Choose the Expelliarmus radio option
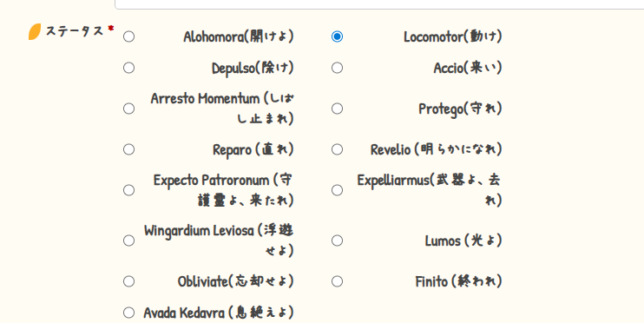 [x=338, y=190]
